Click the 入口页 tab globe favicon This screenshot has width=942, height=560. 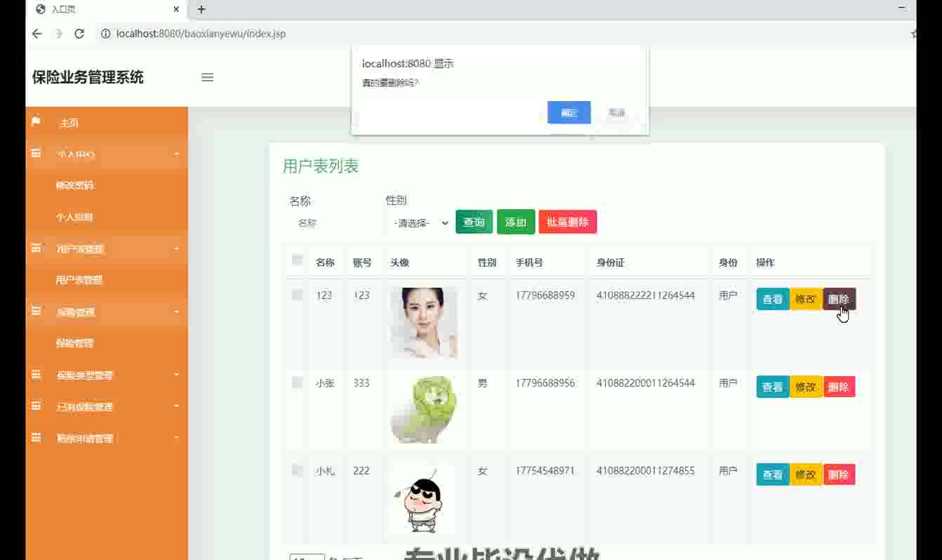pyautogui.click(x=41, y=10)
